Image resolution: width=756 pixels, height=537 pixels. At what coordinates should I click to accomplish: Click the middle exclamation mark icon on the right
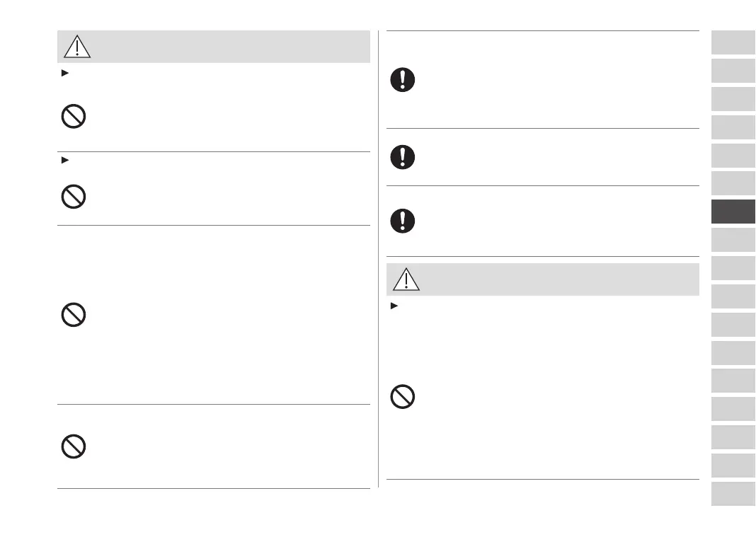pos(403,157)
